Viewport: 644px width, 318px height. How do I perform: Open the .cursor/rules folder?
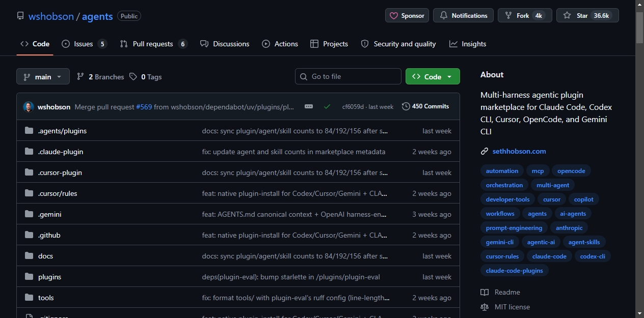point(58,193)
